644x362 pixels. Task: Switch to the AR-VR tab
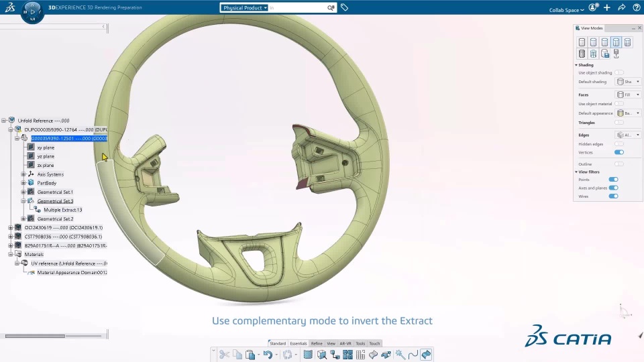[x=345, y=343]
